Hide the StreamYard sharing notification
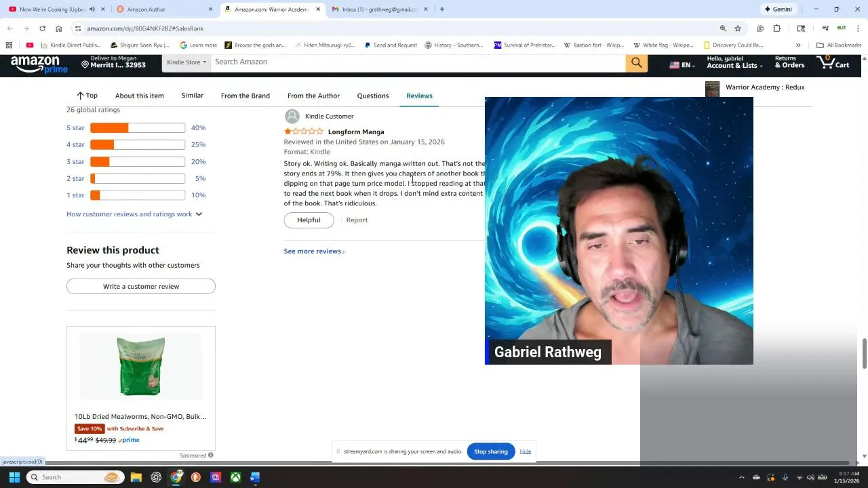Screen dimensions: 868x488 526,451
